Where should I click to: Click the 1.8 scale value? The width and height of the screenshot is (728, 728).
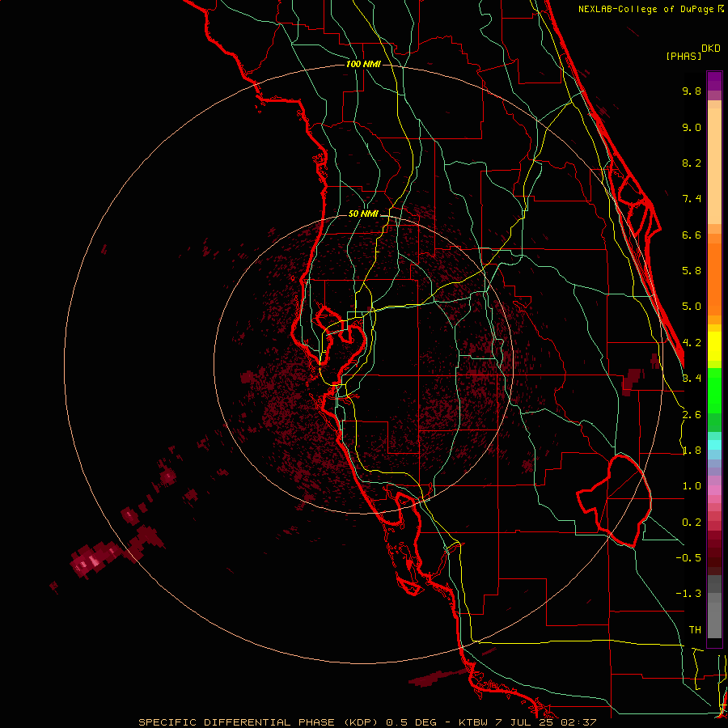(x=692, y=451)
